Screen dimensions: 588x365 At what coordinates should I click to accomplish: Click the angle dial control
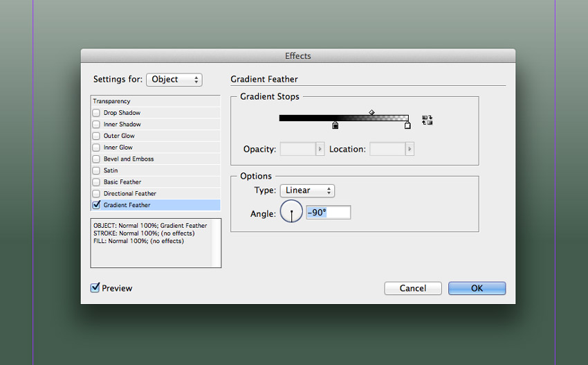(291, 213)
